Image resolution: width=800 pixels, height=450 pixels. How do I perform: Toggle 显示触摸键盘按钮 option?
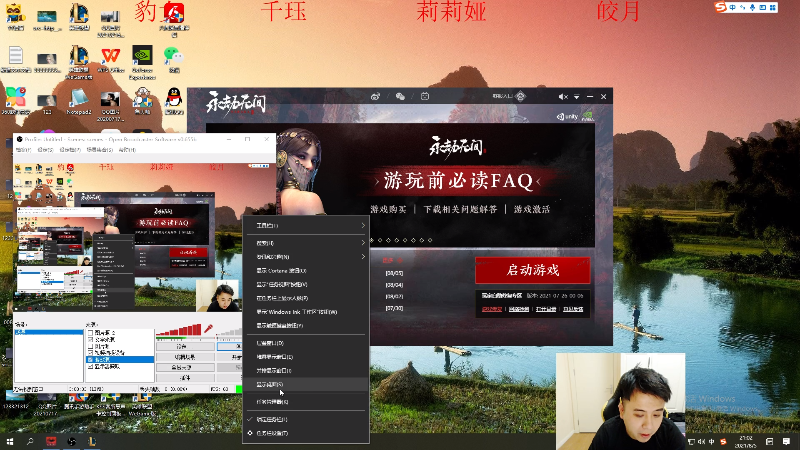pyautogui.click(x=306, y=326)
